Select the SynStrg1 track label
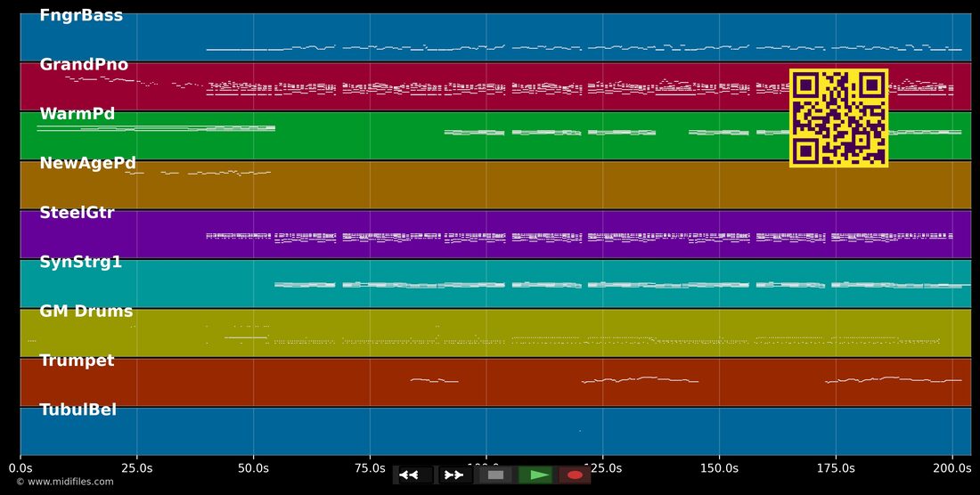This screenshot has width=980, height=495. (80, 262)
